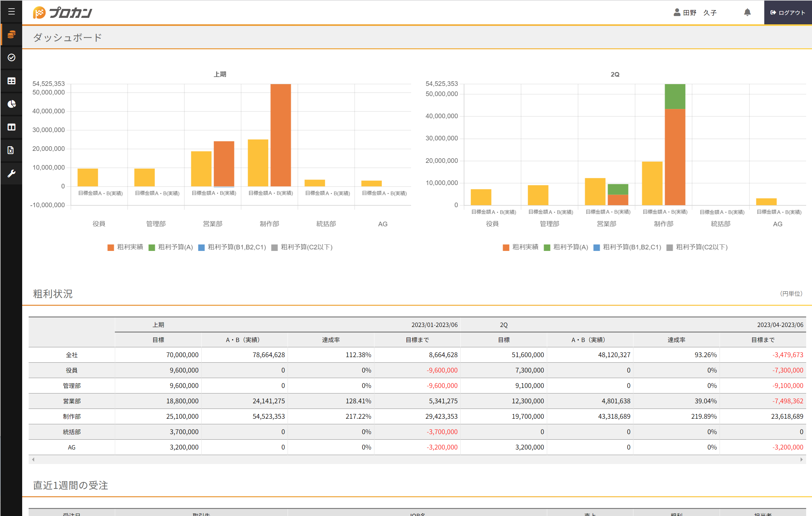Viewport: 812px width, 516px height.
Task: Click the orange coins dashboard sidebar icon
Action: coord(11,34)
